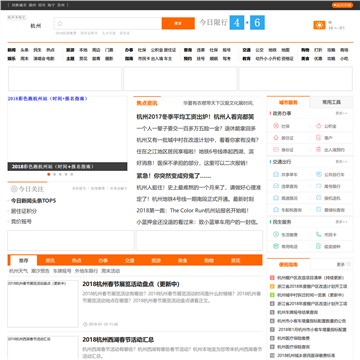Open the 黄绿标查询 icon link

coord(319,210)
